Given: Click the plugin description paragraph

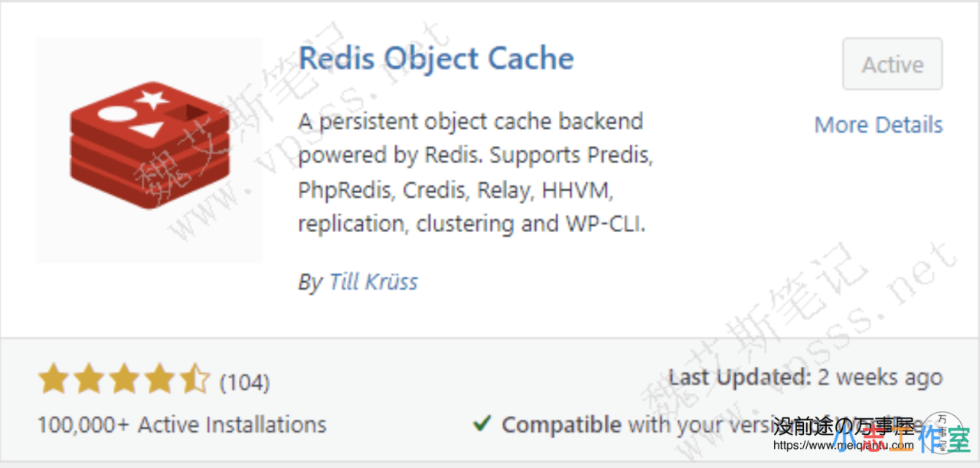Looking at the screenshot, I should (475, 172).
